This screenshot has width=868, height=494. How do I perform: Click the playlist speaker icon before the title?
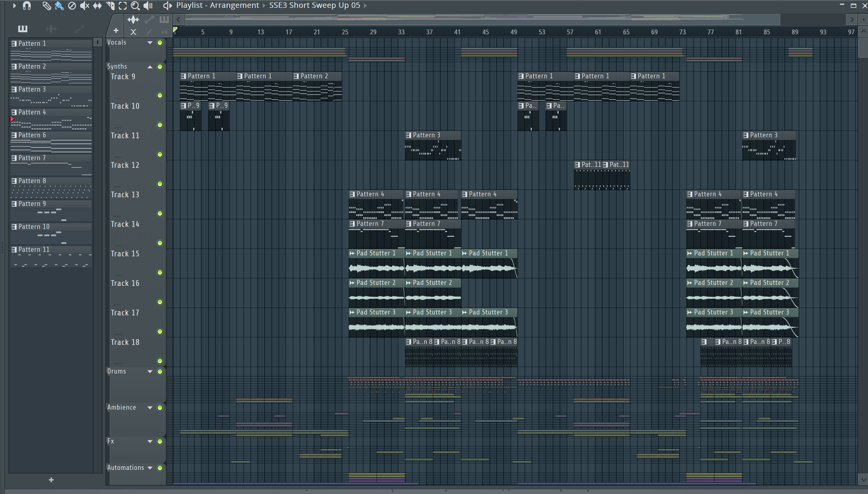[x=167, y=5]
